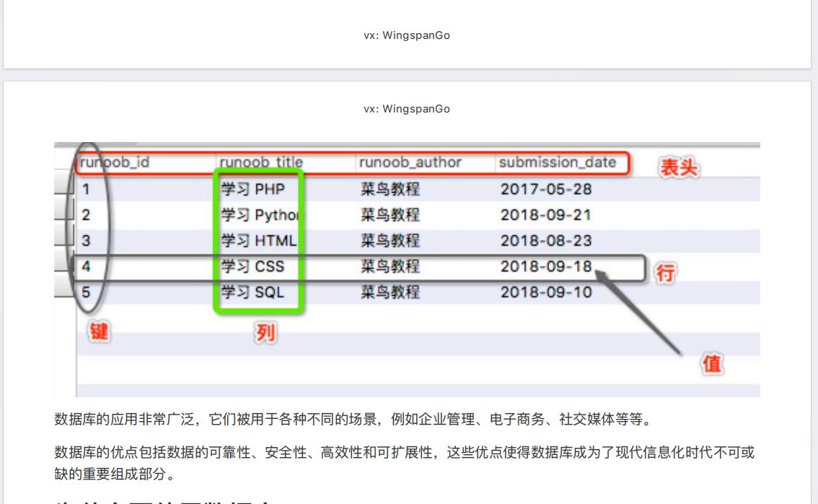Click the red 值 label

point(712,364)
